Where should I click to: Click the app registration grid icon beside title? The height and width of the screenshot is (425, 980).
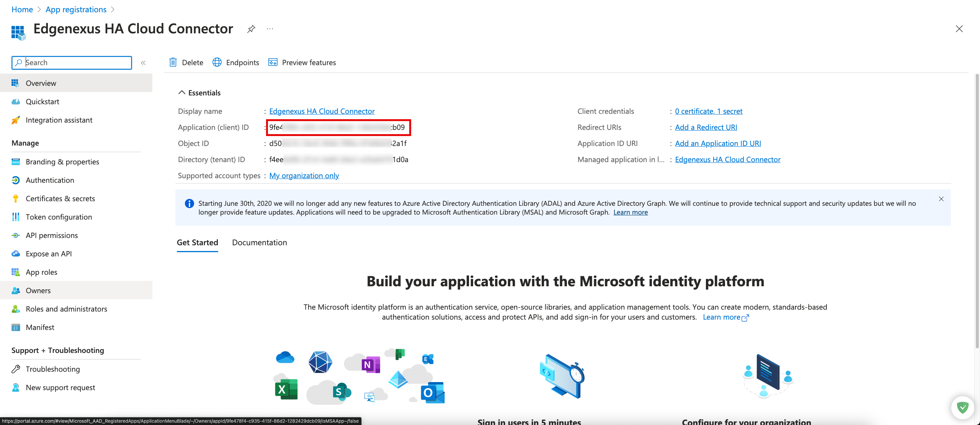[18, 33]
